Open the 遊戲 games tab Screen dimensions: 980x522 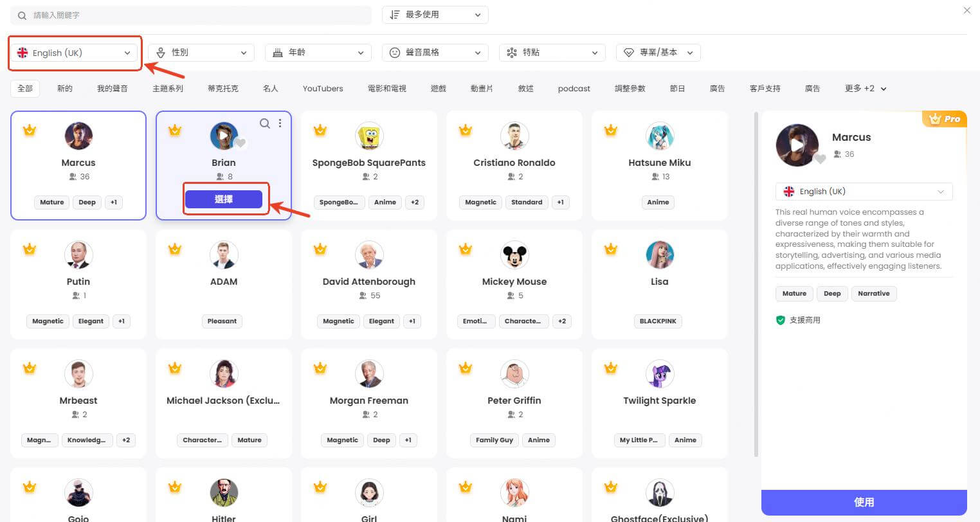pos(439,89)
